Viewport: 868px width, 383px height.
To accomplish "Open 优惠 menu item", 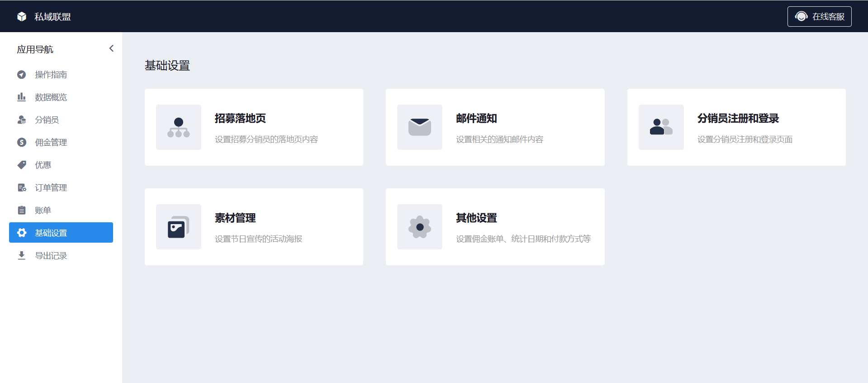I will (x=61, y=165).
